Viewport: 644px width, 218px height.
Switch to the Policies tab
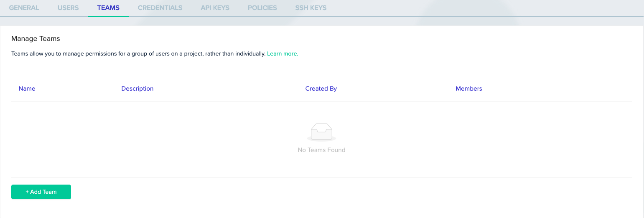click(262, 8)
